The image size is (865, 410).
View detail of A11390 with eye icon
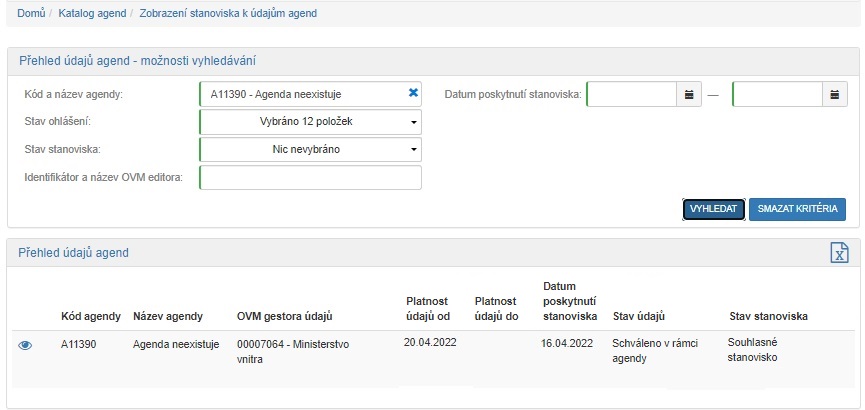[26, 345]
